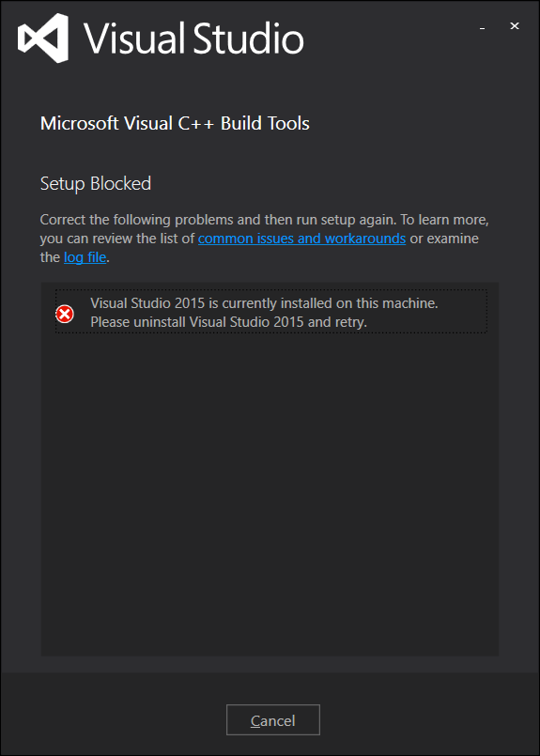This screenshot has height=756, width=540.
Task: Click the Visual Studio infinity logo icon
Action: tap(43, 39)
